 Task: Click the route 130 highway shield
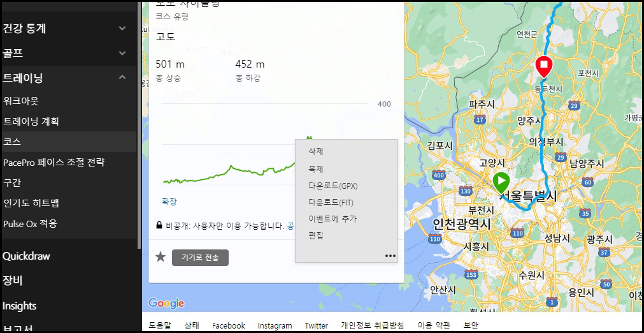466,191
